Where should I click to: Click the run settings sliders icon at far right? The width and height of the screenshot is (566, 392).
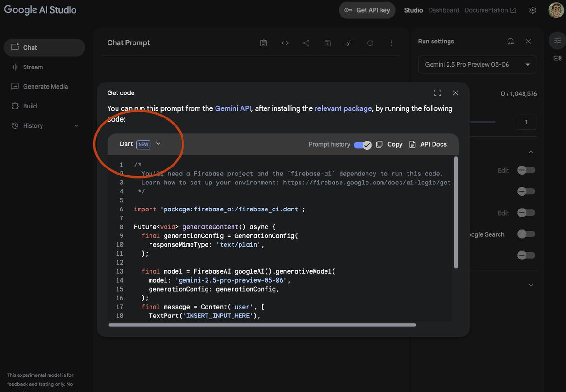point(558,41)
